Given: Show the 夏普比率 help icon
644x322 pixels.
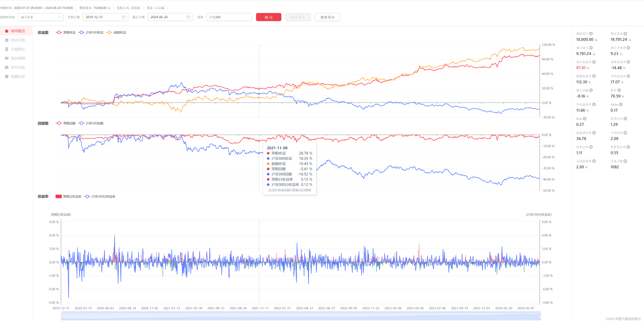Looking at the screenshot, I should [x=625, y=119].
